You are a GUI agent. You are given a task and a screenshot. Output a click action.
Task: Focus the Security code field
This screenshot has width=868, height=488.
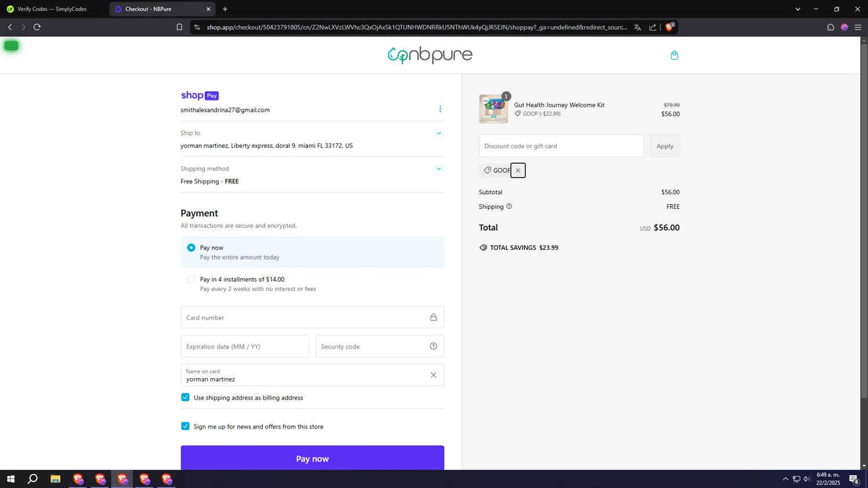[380, 346]
